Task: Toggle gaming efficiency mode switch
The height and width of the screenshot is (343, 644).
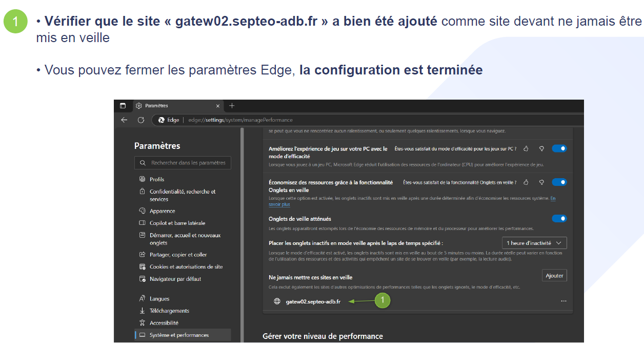Action: pos(559,148)
